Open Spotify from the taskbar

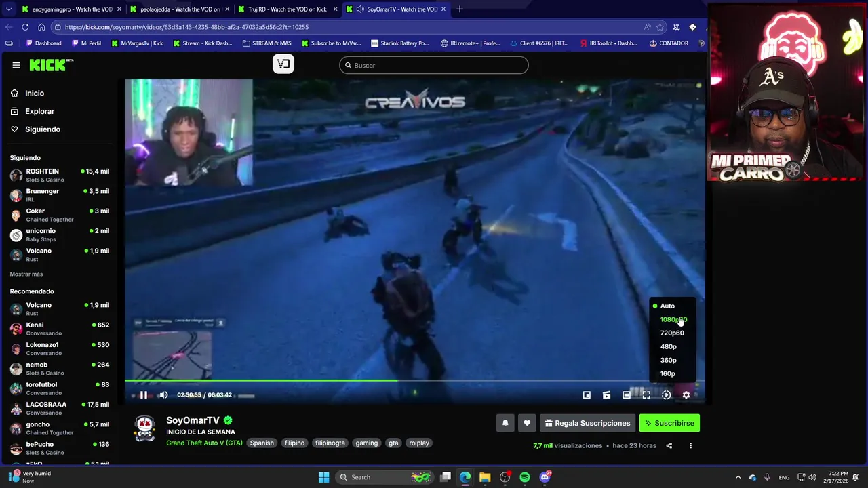click(525, 477)
